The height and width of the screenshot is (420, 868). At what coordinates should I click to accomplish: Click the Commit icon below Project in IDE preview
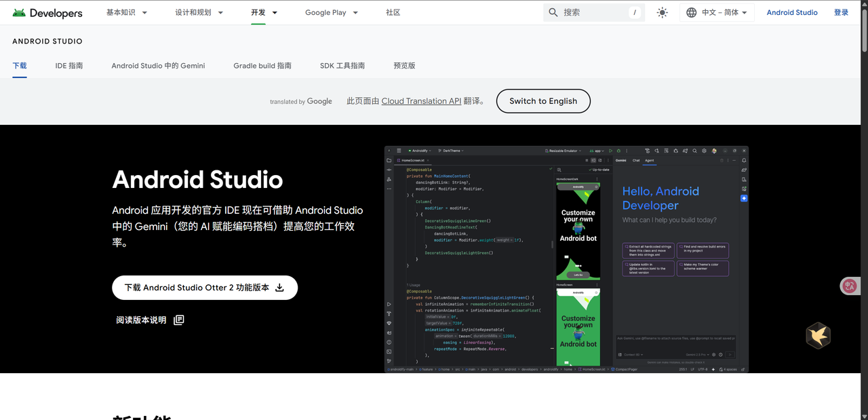[x=389, y=170]
